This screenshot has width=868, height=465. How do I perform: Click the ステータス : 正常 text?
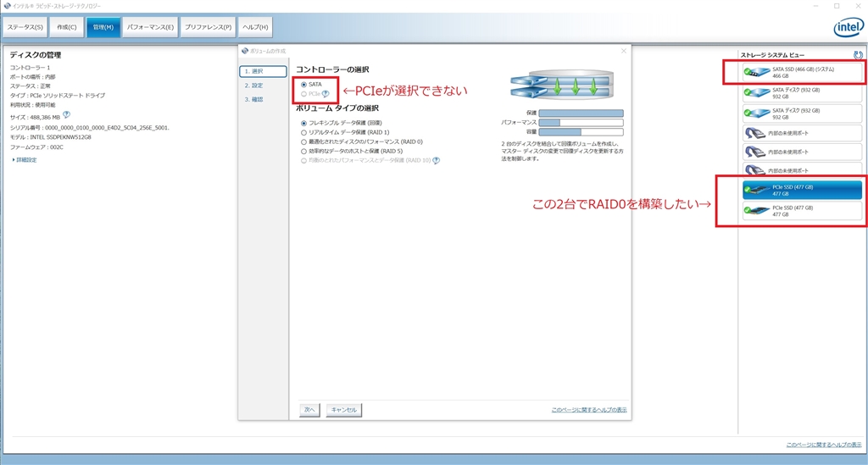[30, 86]
